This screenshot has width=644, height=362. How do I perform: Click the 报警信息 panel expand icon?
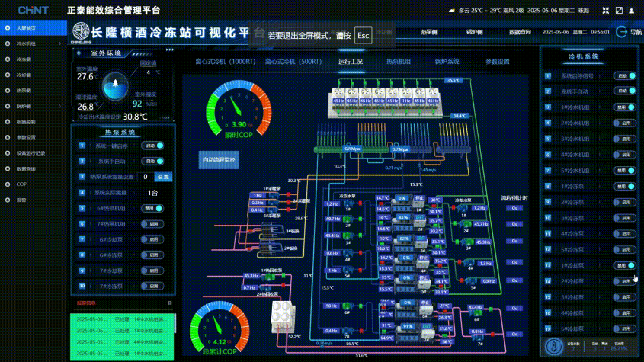170,303
